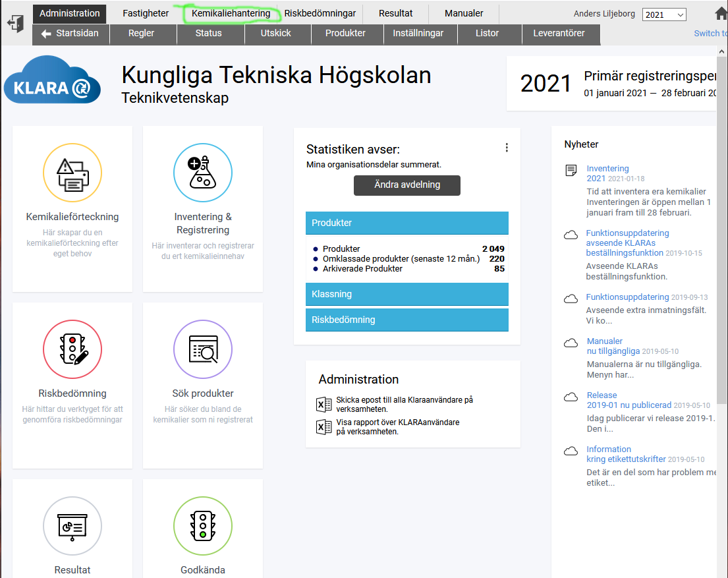
Task: Open the Riskbedömningar tab
Action: click(x=320, y=13)
